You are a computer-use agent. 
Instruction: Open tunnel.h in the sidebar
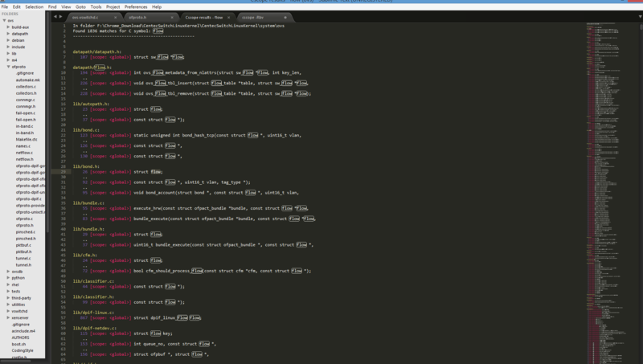pyautogui.click(x=23, y=265)
